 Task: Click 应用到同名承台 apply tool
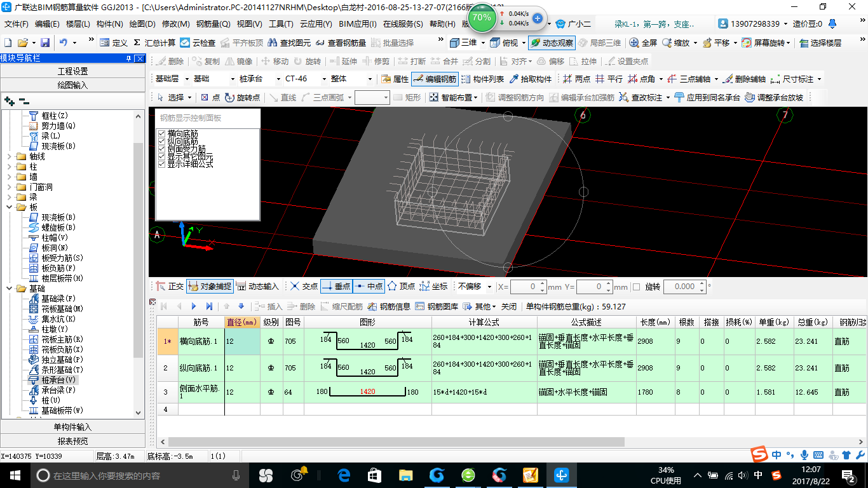pyautogui.click(x=707, y=97)
